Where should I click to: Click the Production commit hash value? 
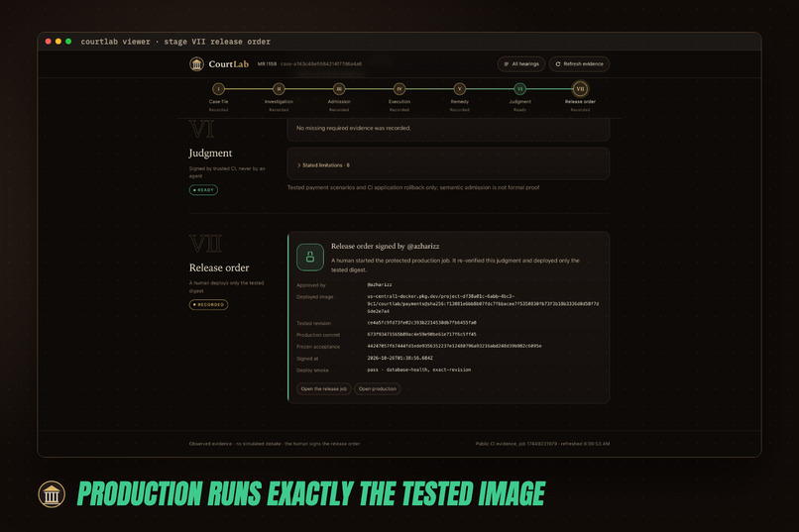tap(422, 335)
